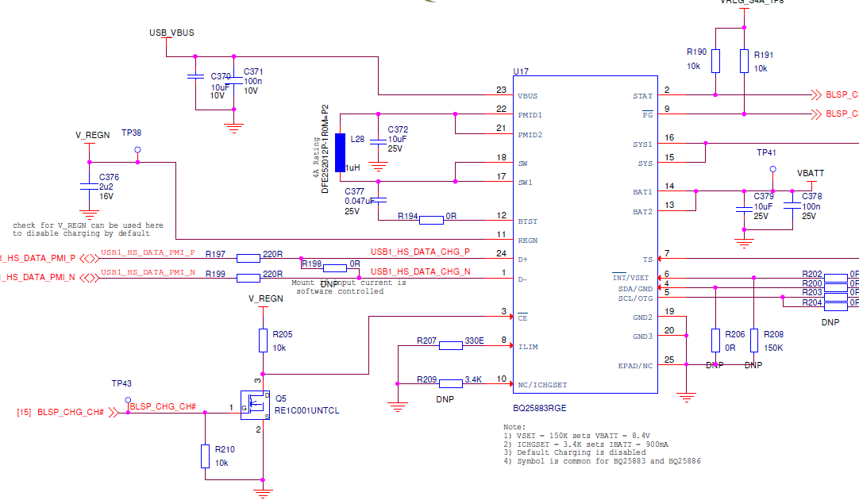Click resistor R206 0R symbol
This screenshot has height=504, width=859.
click(715, 340)
